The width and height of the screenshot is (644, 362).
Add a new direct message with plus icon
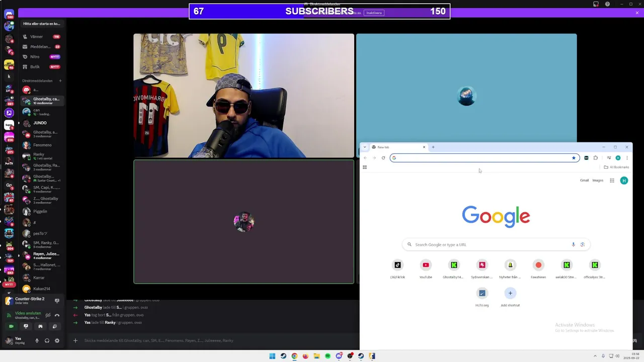[60, 81]
